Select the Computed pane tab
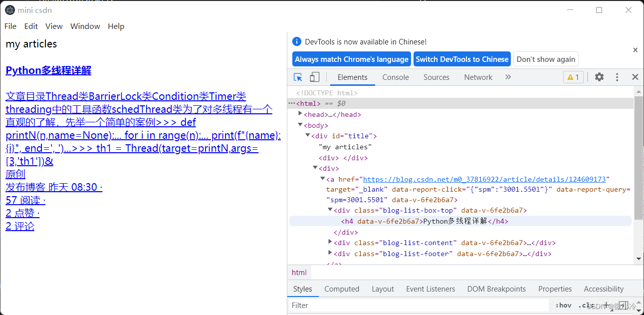 pyautogui.click(x=342, y=289)
